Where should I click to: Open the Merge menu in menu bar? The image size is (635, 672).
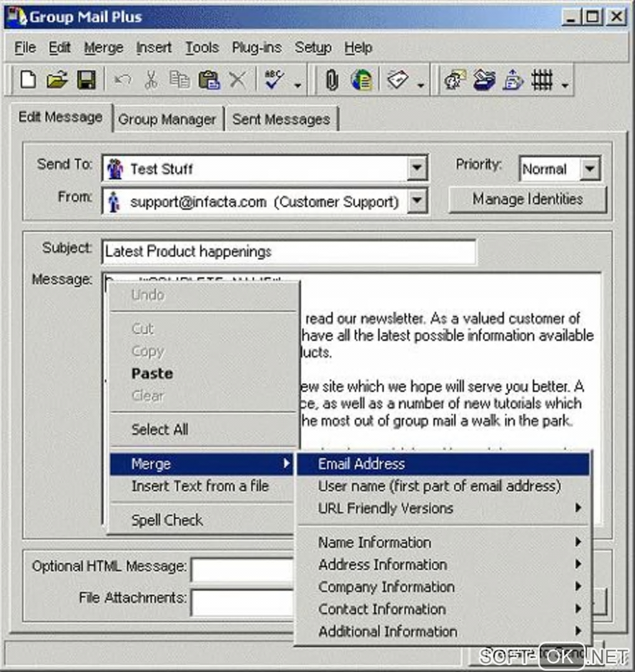(x=103, y=47)
